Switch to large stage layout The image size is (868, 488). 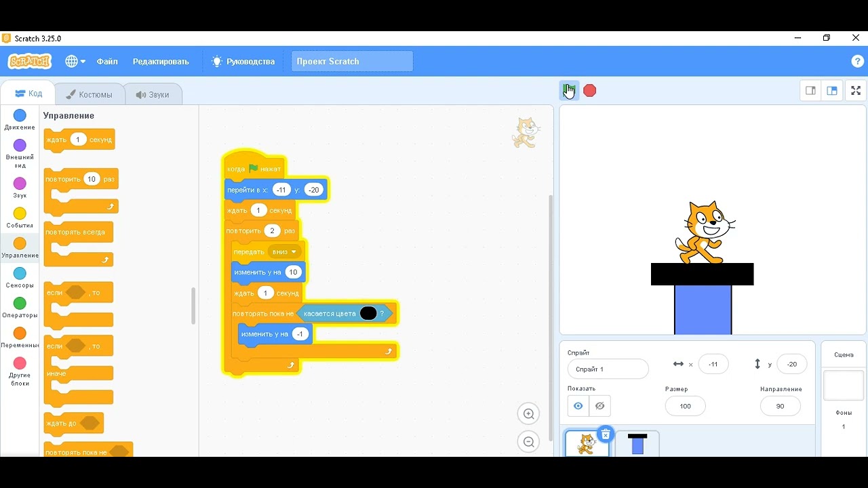pos(832,90)
